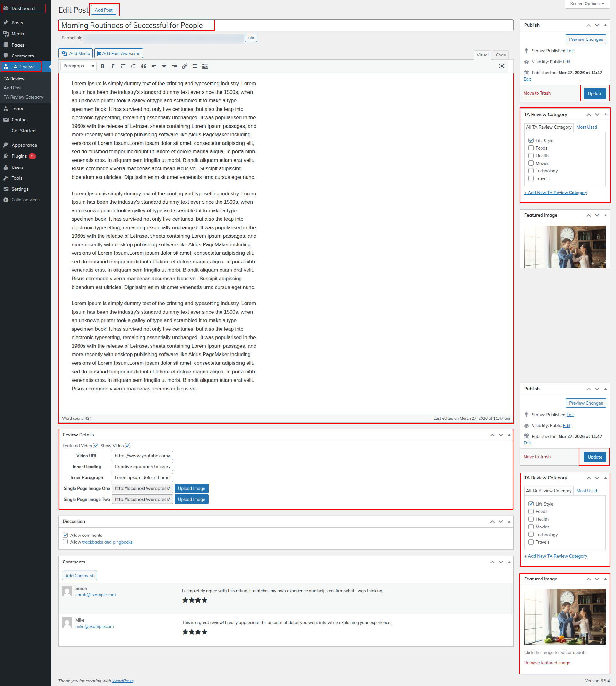Viewport: 616px width, 686px height.
Task: Expand the Screen Options panel
Action: (x=587, y=4)
